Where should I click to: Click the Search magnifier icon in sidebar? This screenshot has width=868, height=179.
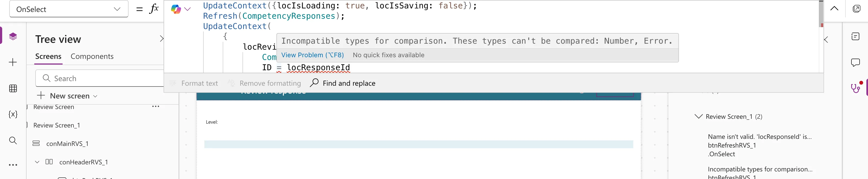[x=13, y=140]
